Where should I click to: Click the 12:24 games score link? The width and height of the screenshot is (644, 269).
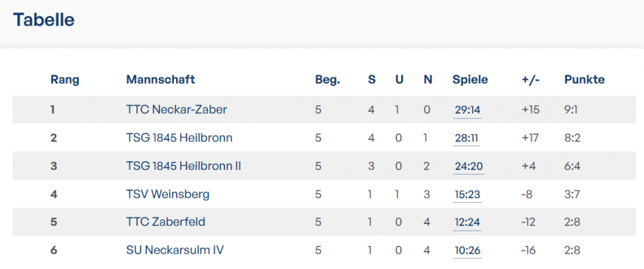click(467, 222)
